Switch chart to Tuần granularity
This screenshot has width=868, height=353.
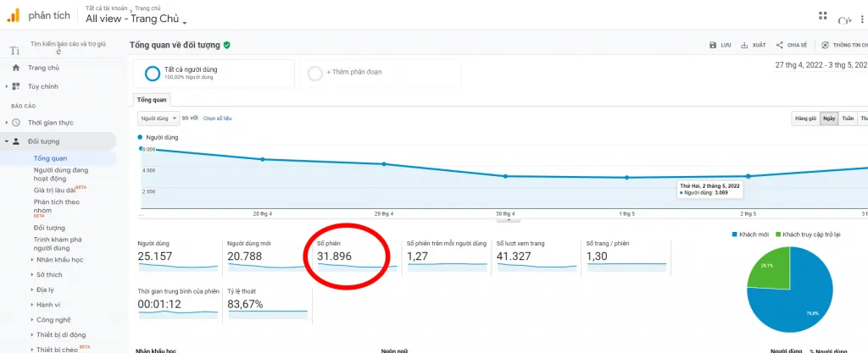coord(848,119)
